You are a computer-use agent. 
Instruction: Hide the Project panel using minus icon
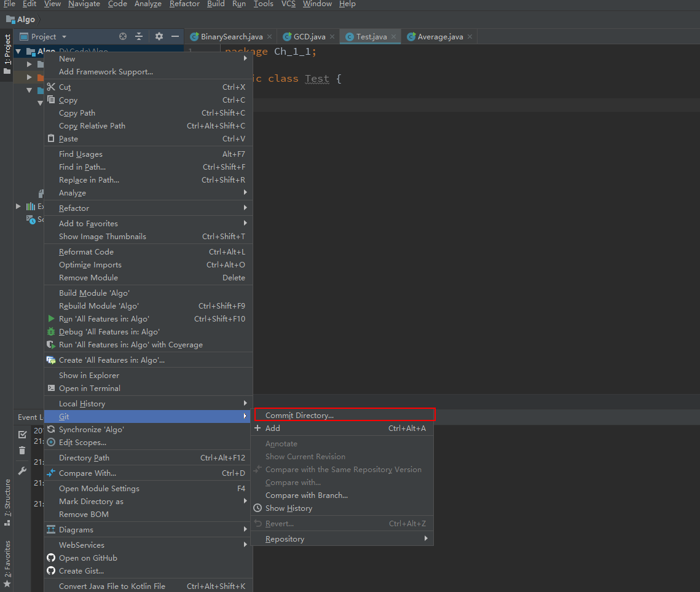click(x=175, y=37)
